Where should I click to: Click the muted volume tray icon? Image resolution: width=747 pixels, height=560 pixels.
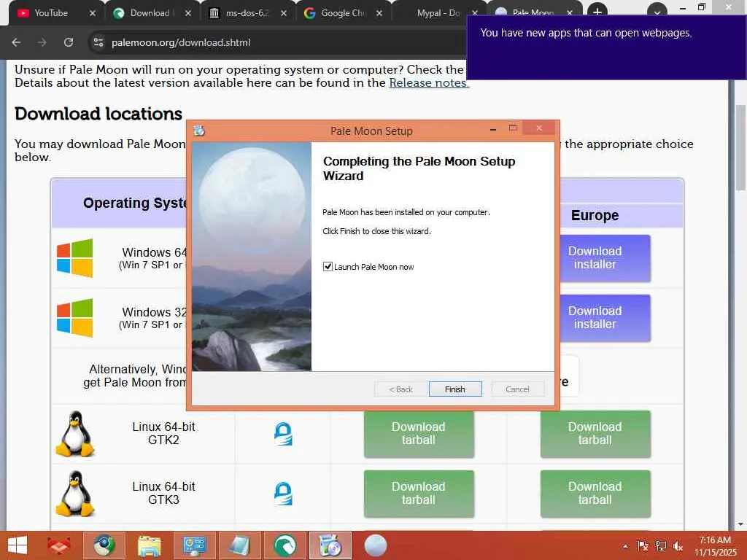678,546
